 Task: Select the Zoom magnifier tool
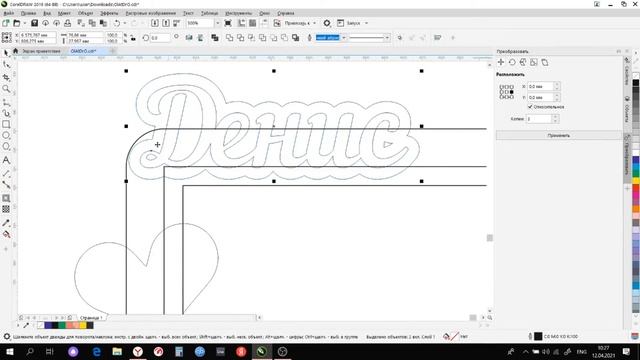tap(6, 89)
